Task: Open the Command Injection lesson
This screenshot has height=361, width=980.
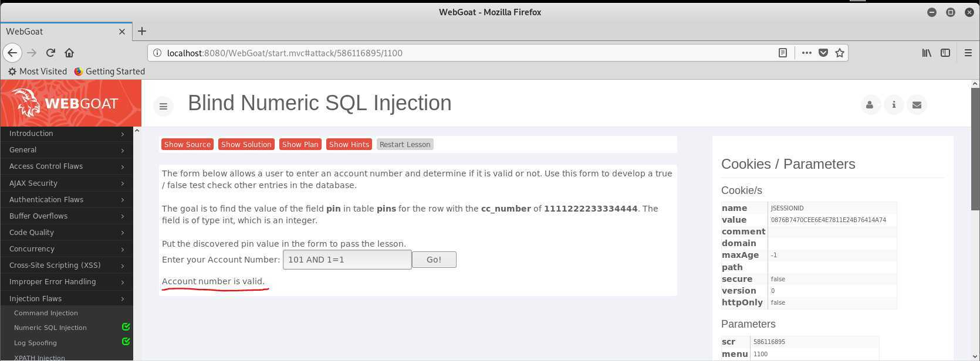Action: [x=46, y=313]
